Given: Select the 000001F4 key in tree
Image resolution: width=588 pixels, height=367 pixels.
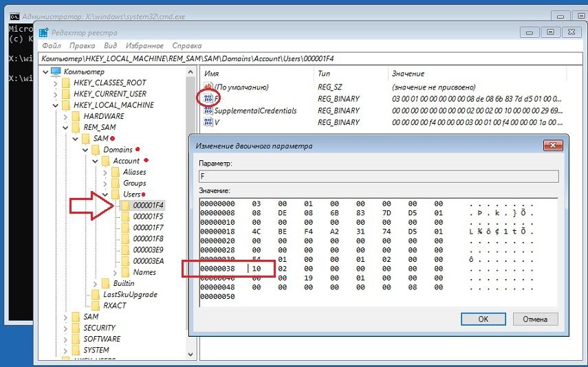Looking at the screenshot, I should coord(148,205).
